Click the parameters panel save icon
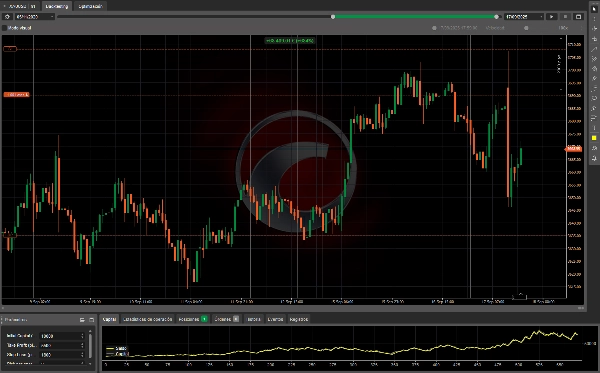The height and width of the screenshot is (373, 600). (x=82, y=319)
